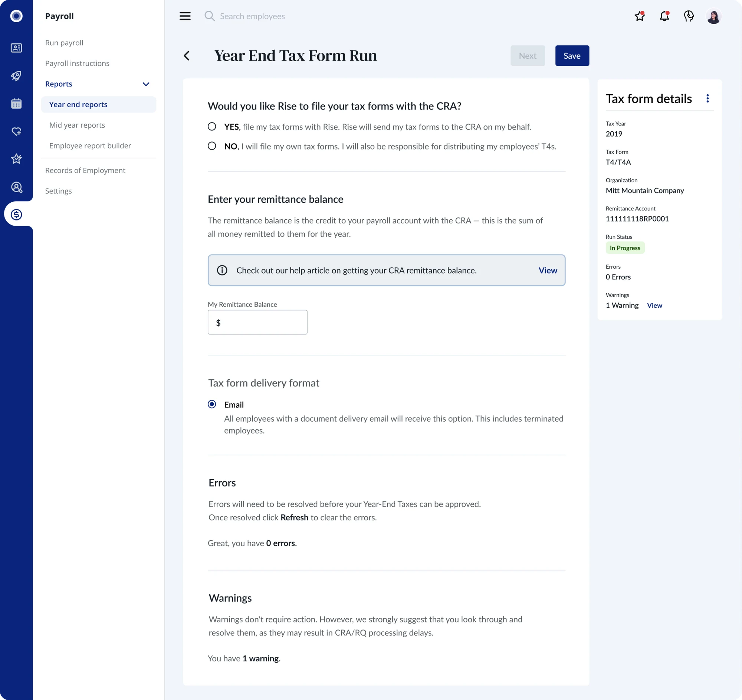Click the Save button
The width and height of the screenshot is (742, 700).
pos(572,56)
